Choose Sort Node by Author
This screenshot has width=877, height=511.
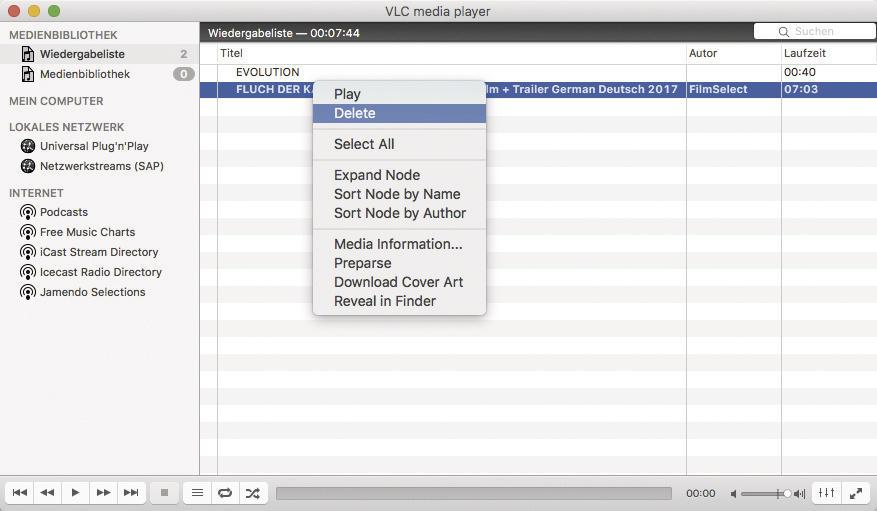click(x=399, y=213)
